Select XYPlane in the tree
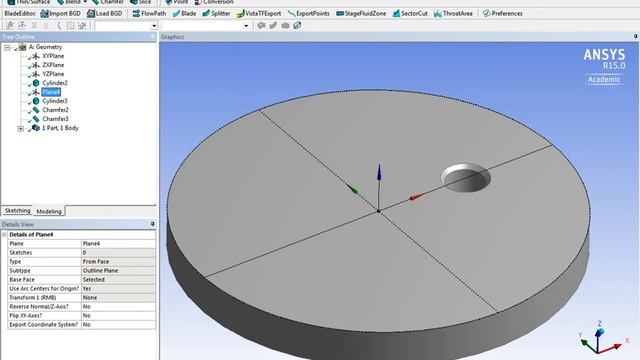This screenshot has width=640, height=360. coord(53,56)
